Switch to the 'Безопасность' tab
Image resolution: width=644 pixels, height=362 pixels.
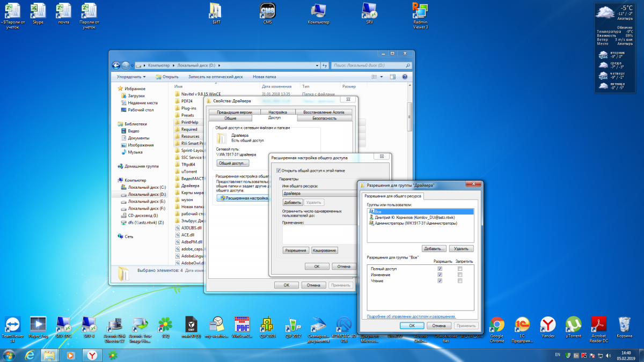pos(324,118)
